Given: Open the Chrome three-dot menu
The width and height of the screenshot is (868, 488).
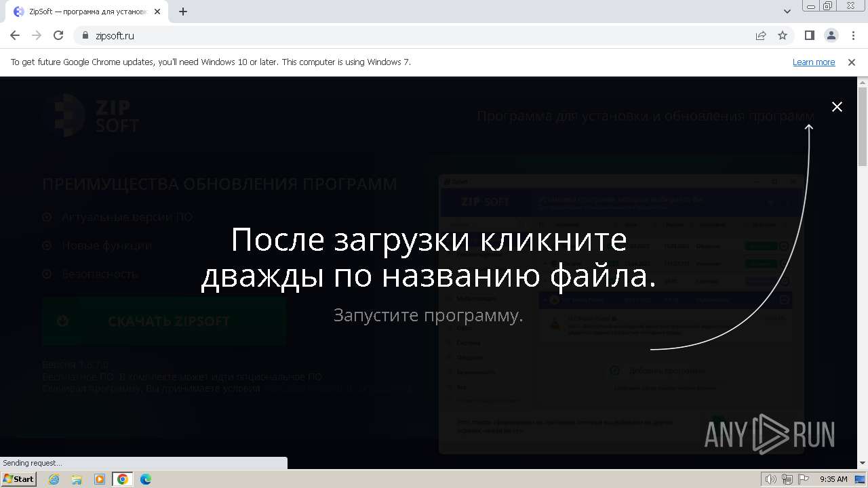Looking at the screenshot, I should (853, 35).
